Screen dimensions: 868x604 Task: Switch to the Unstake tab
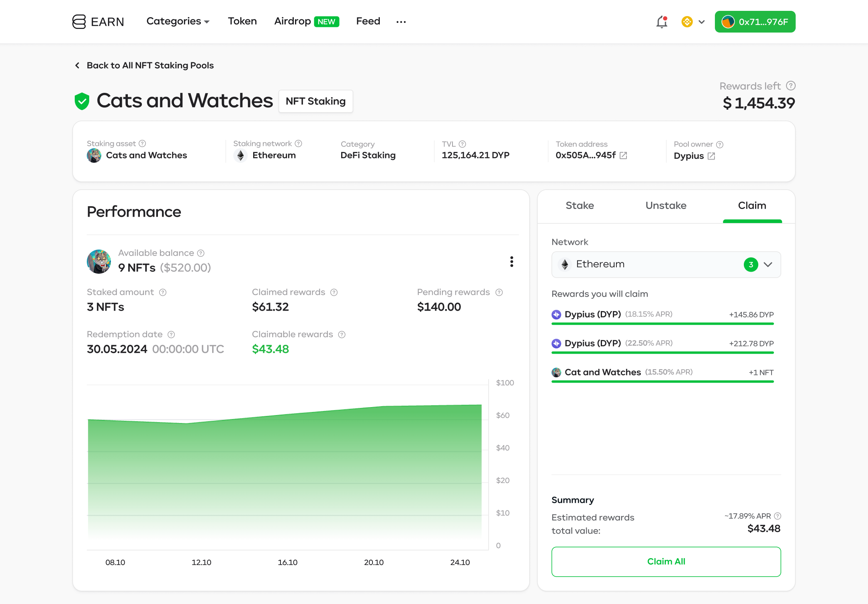point(665,205)
